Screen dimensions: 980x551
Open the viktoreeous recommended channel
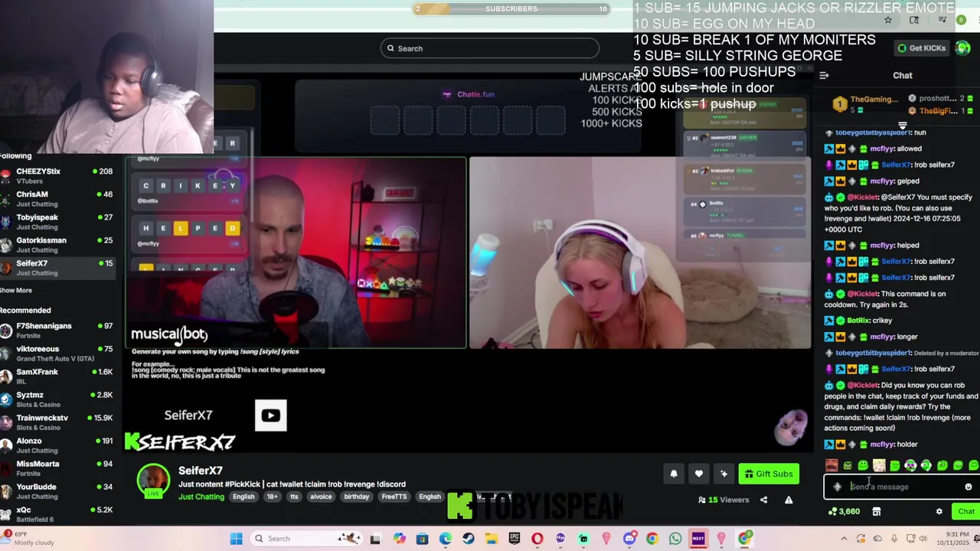[57, 354]
